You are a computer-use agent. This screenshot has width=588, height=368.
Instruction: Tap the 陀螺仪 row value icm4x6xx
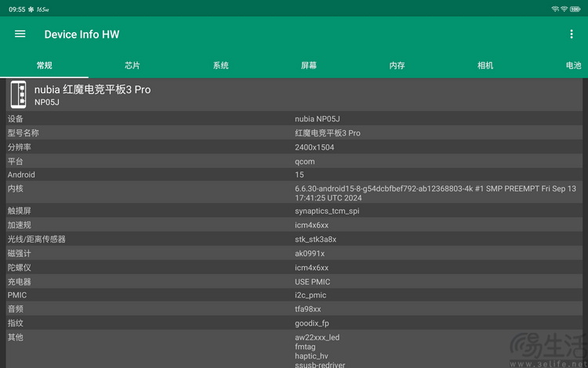(311, 268)
